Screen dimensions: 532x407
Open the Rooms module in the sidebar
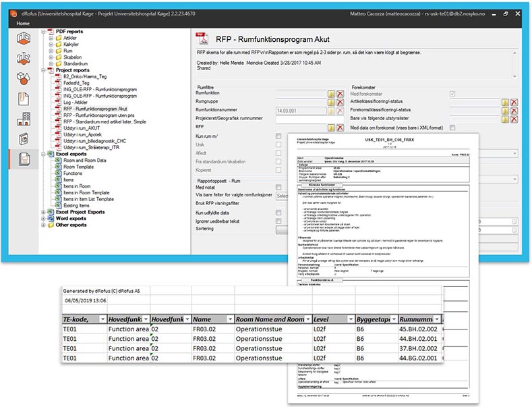tap(24, 38)
